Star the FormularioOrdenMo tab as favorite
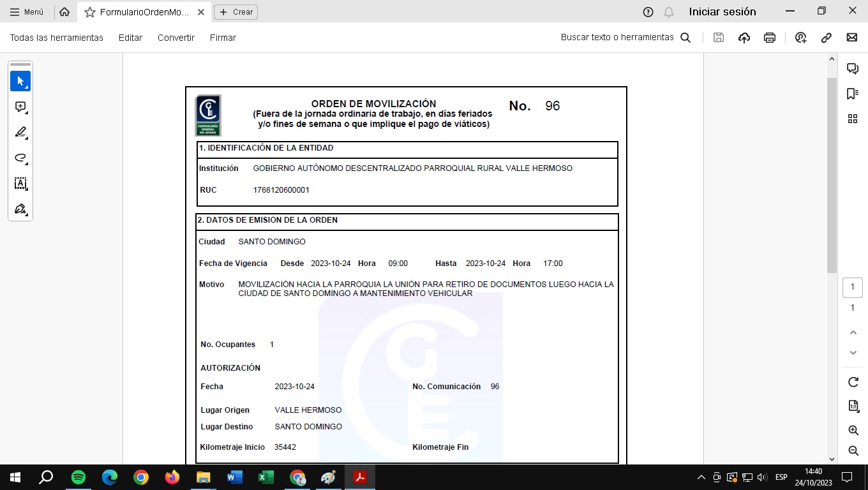This screenshot has height=490, width=868. point(90,12)
